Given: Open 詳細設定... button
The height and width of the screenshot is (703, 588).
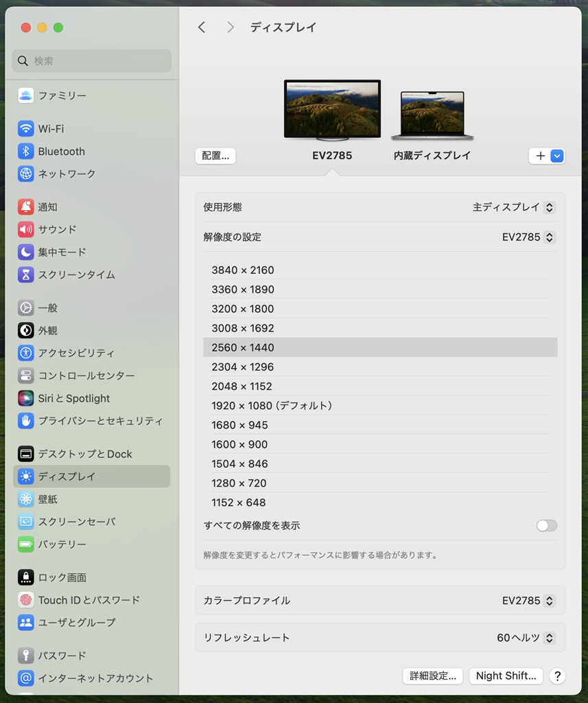Looking at the screenshot, I should [x=433, y=676].
